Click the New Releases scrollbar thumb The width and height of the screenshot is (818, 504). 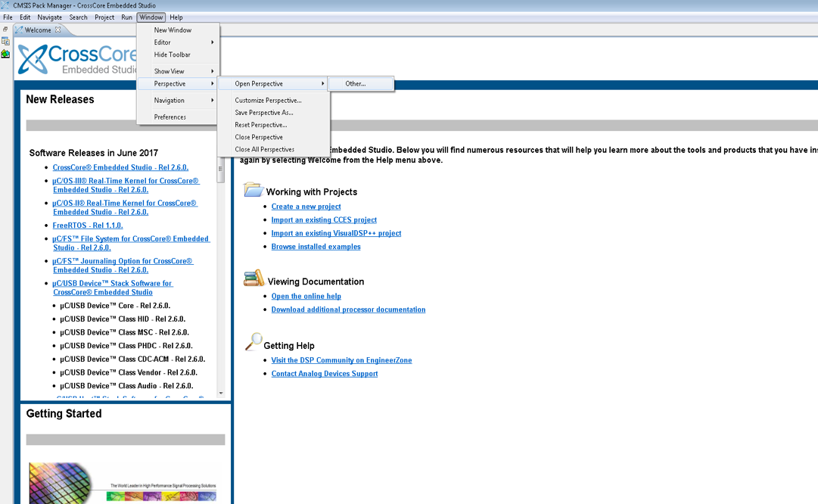coord(221,171)
